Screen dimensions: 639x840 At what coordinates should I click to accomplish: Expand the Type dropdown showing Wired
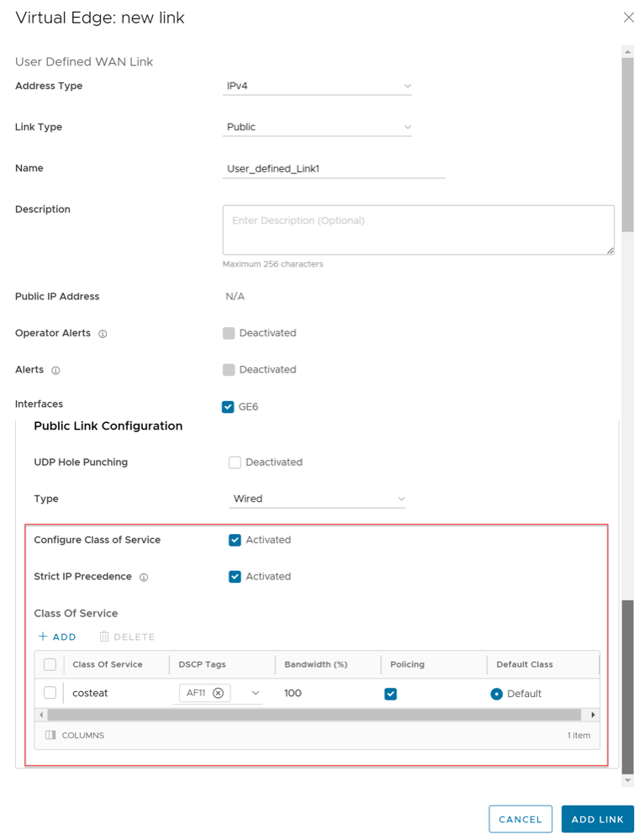317,499
